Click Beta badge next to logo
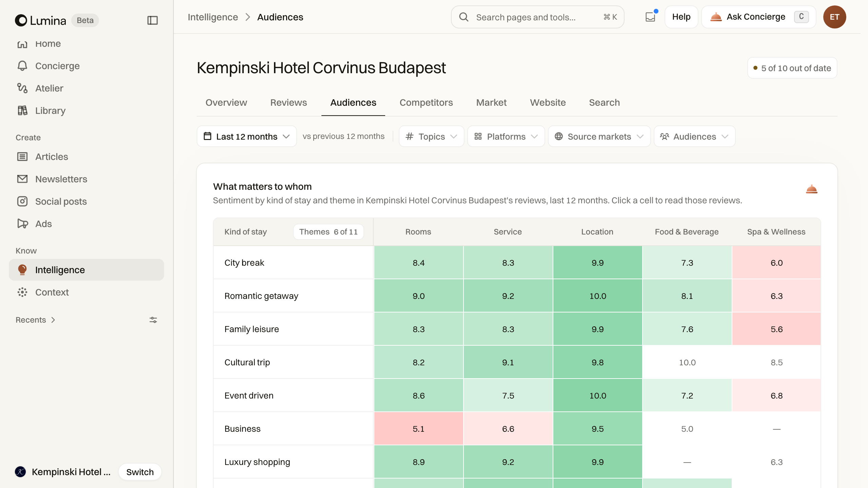Viewport: 868px width, 488px height. click(x=85, y=20)
